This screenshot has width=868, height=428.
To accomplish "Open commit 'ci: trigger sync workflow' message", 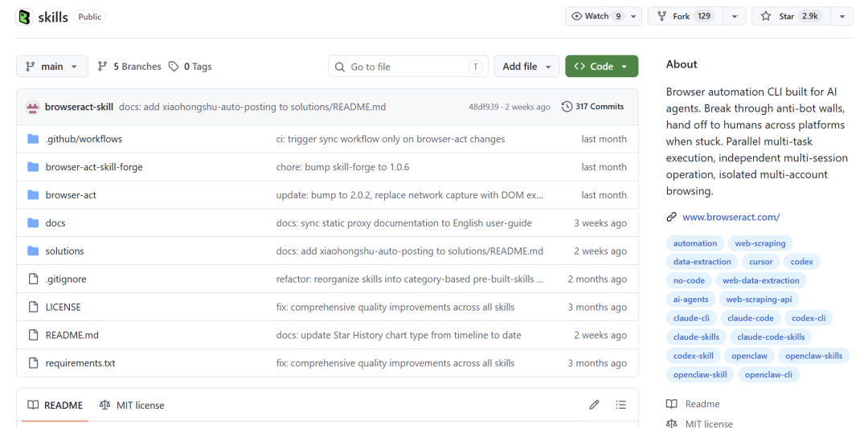I will point(391,139).
